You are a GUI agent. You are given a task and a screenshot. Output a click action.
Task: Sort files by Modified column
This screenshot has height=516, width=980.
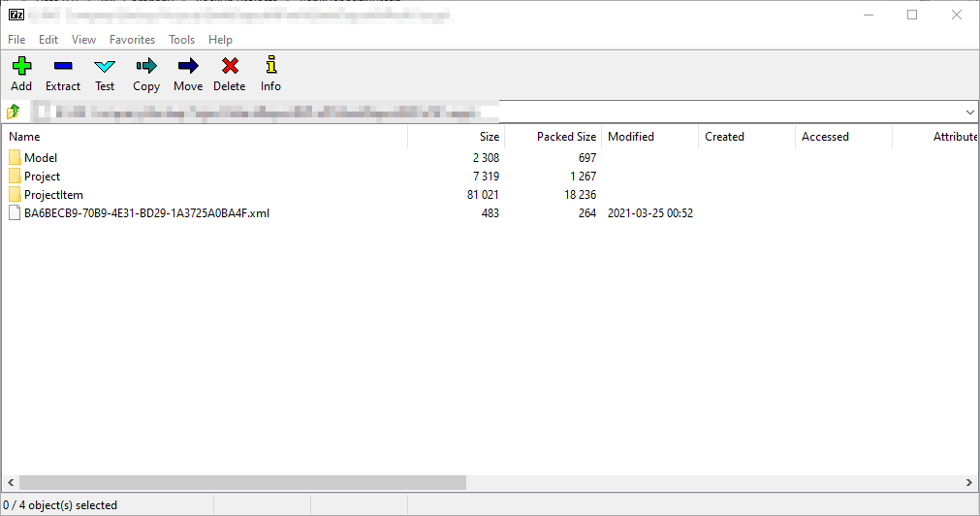coord(631,137)
